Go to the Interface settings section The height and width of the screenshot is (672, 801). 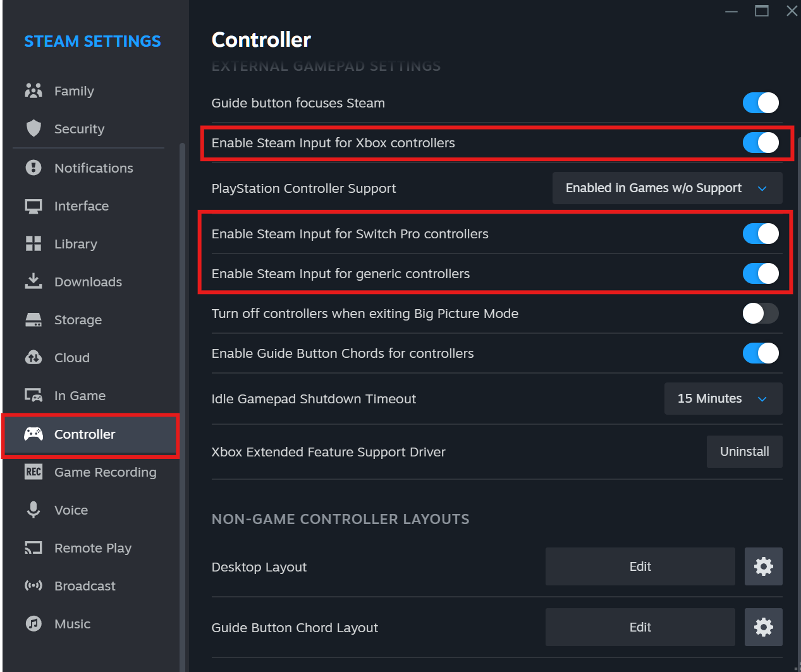pos(82,206)
